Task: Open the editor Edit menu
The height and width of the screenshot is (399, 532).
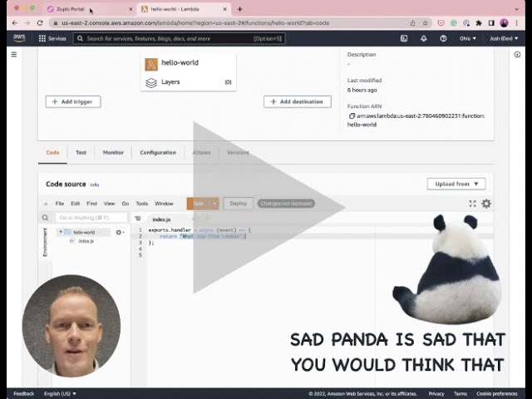Action: click(76, 204)
